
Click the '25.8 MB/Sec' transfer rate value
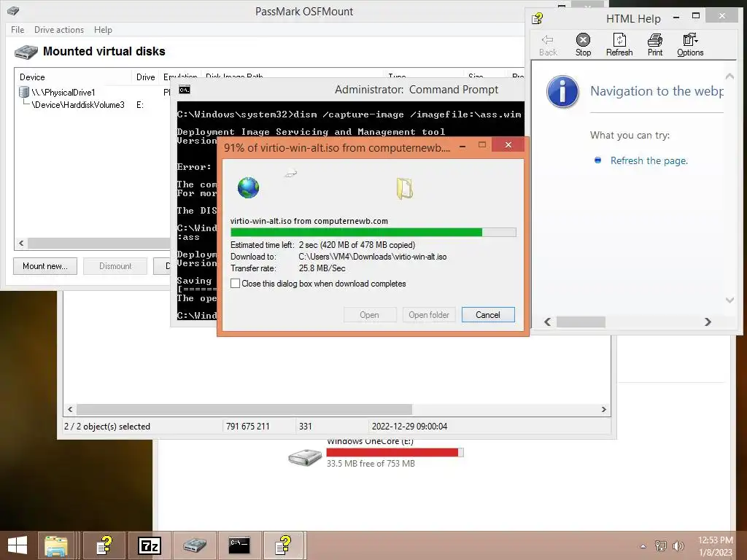pyautogui.click(x=322, y=268)
